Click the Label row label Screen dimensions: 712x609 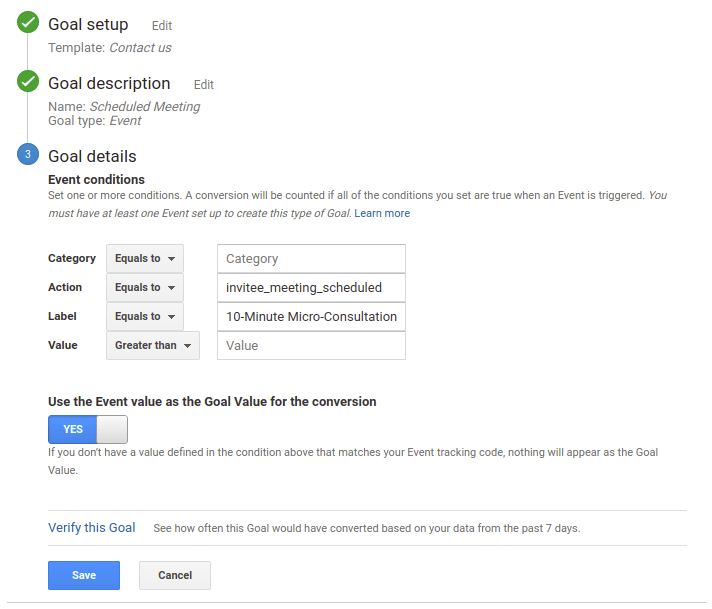point(62,317)
